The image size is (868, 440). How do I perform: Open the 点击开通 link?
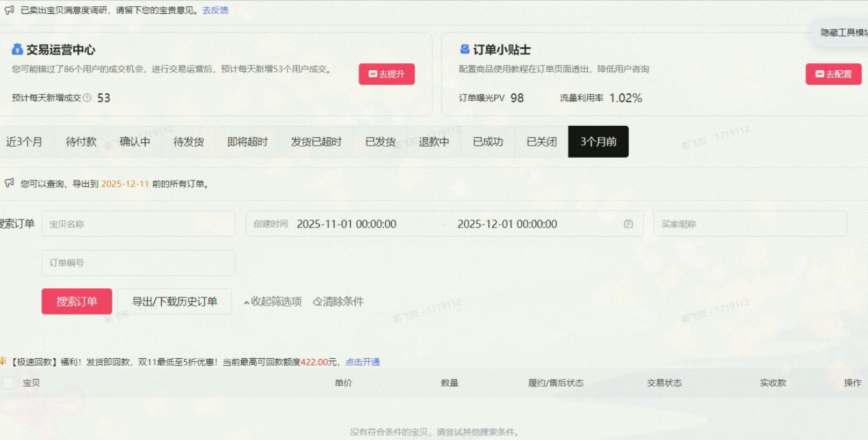coord(362,362)
